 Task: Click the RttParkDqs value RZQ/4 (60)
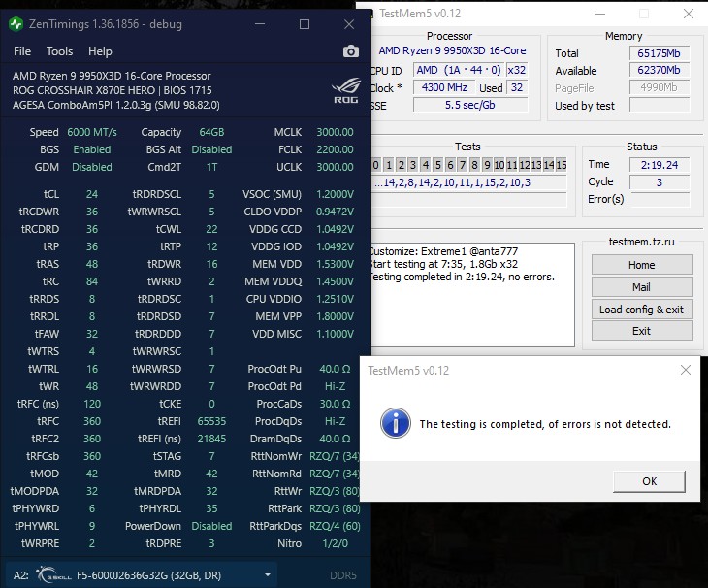click(335, 526)
